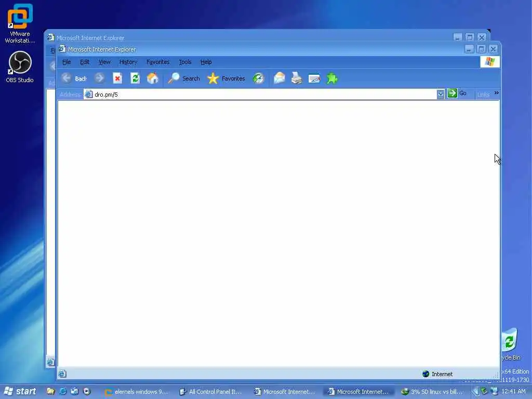Screen dimensions: 532x399
Task: Click the Edit page toolbar icon
Action: point(314,79)
